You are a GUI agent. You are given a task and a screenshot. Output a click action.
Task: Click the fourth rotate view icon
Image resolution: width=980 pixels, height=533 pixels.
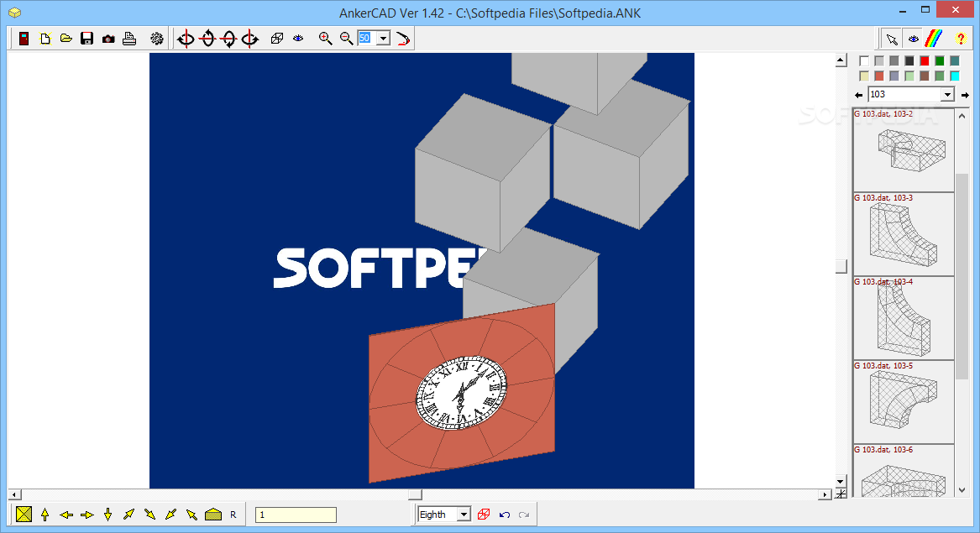pyautogui.click(x=250, y=39)
